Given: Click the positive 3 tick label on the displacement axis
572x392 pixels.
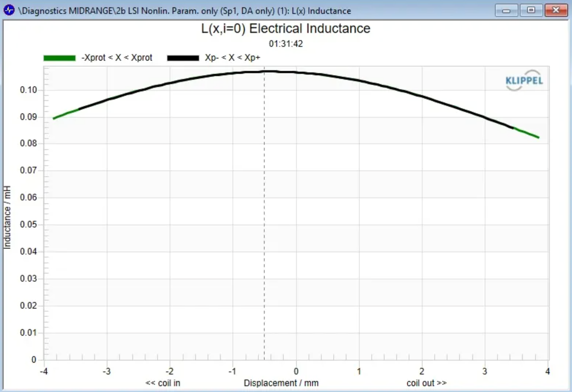Looking at the screenshot, I should point(485,372).
